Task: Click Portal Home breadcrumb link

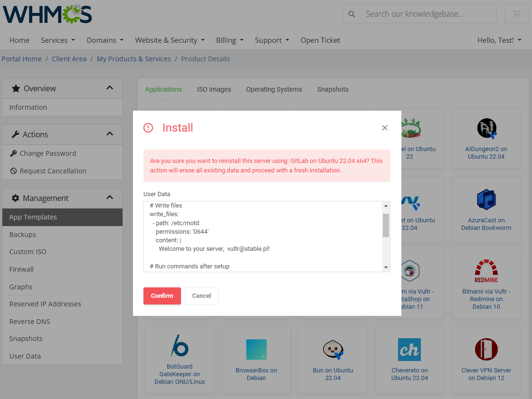Action: (22, 59)
